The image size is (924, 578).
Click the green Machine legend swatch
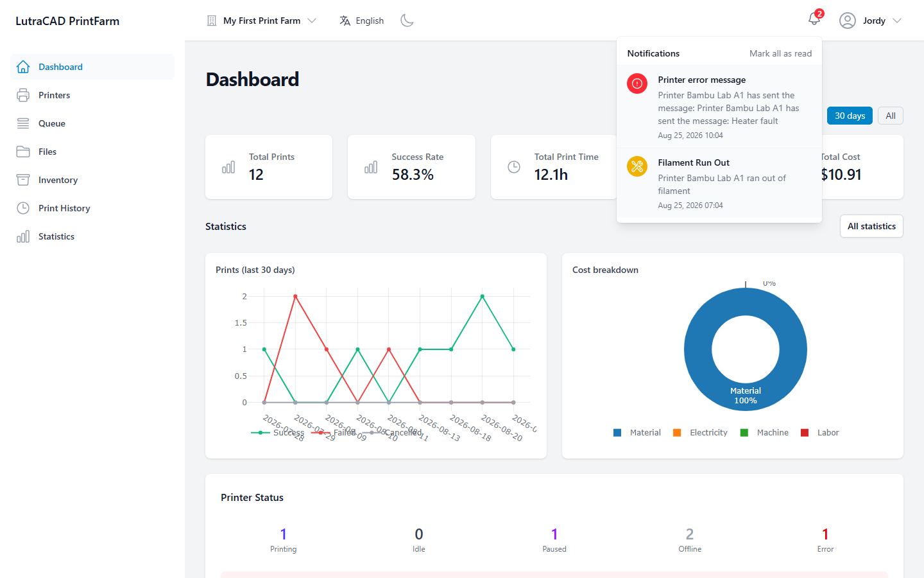tap(744, 433)
